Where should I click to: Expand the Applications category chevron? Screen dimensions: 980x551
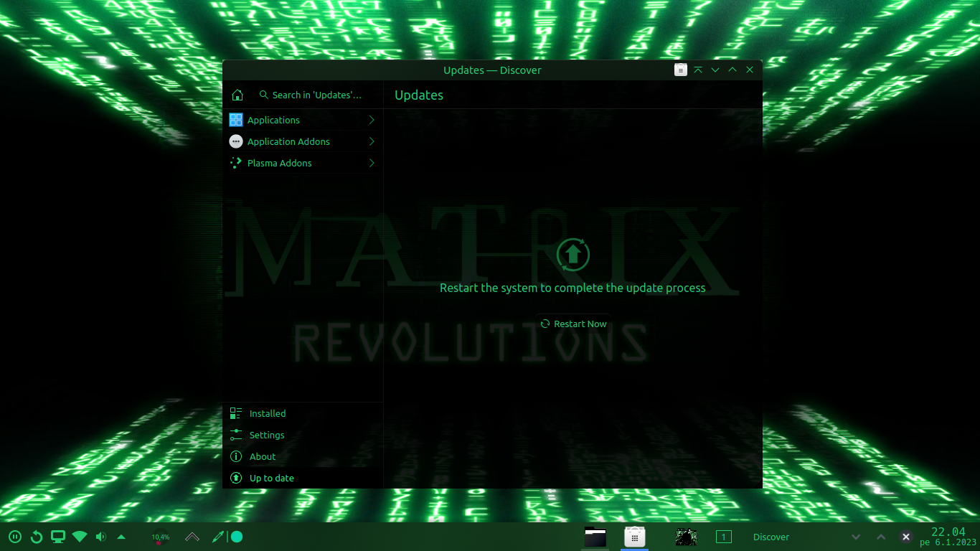pos(372,120)
